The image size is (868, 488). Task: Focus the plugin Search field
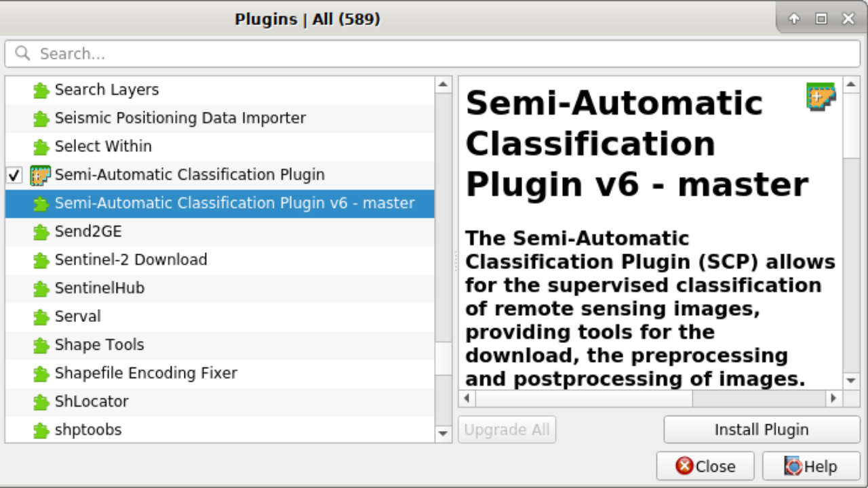pos(434,54)
